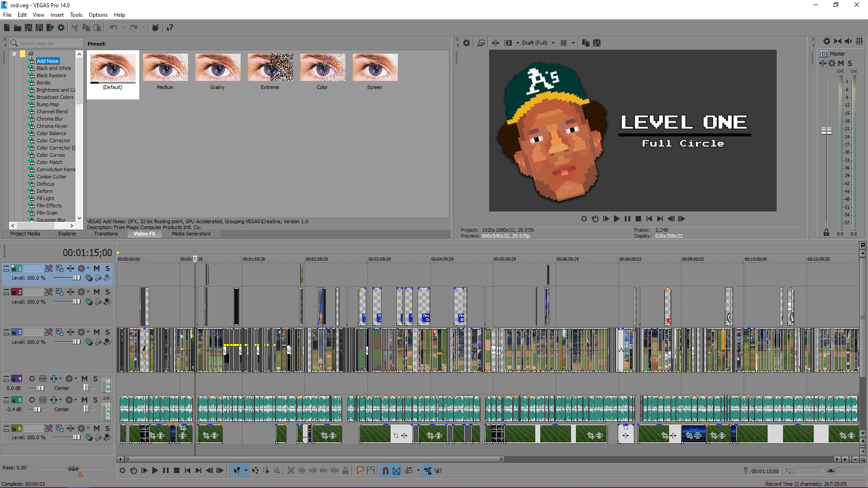Open automation settings dropdown on track 4
Screen dimensions: 868x488
(x=76, y=379)
